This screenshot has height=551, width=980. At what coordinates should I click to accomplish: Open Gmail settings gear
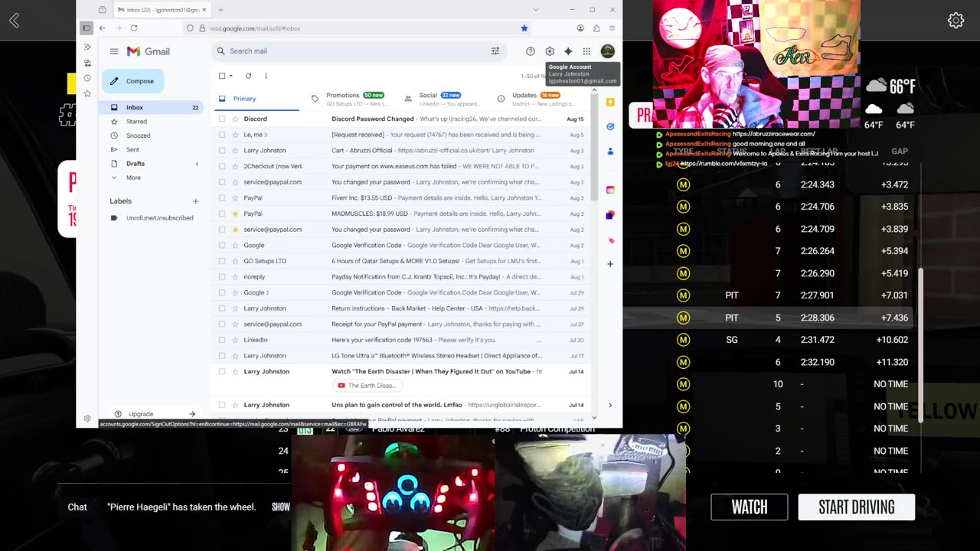[550, 51]
